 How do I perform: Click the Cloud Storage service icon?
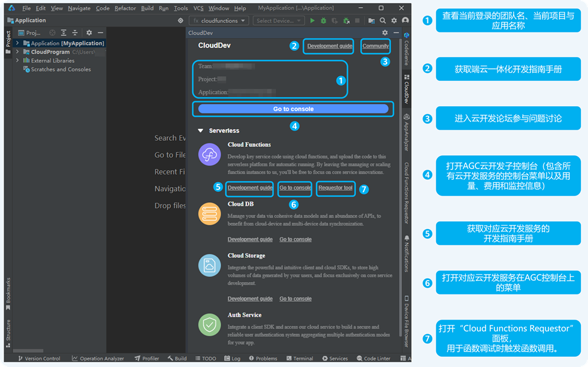pyautogui.click(x=209, y=266)
